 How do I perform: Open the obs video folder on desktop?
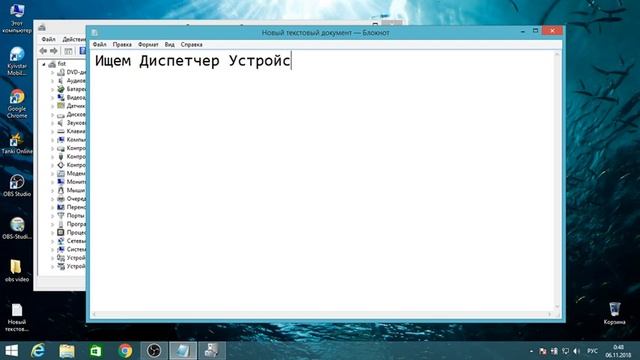coord(17,271)
